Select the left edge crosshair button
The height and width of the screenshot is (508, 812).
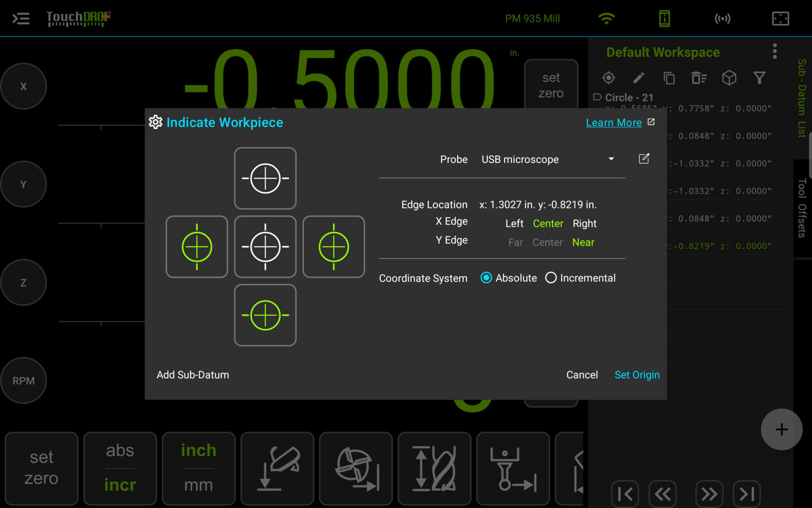(x=197, y=247)
